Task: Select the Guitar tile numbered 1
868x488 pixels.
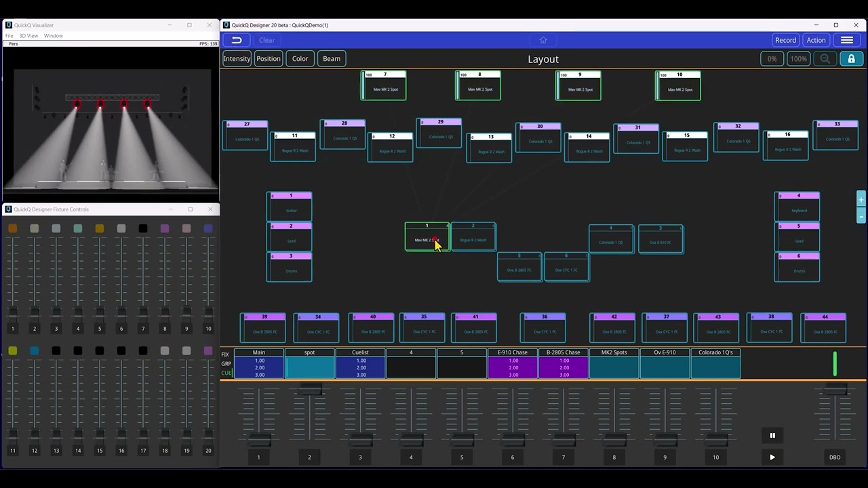Action: [290, 207]
